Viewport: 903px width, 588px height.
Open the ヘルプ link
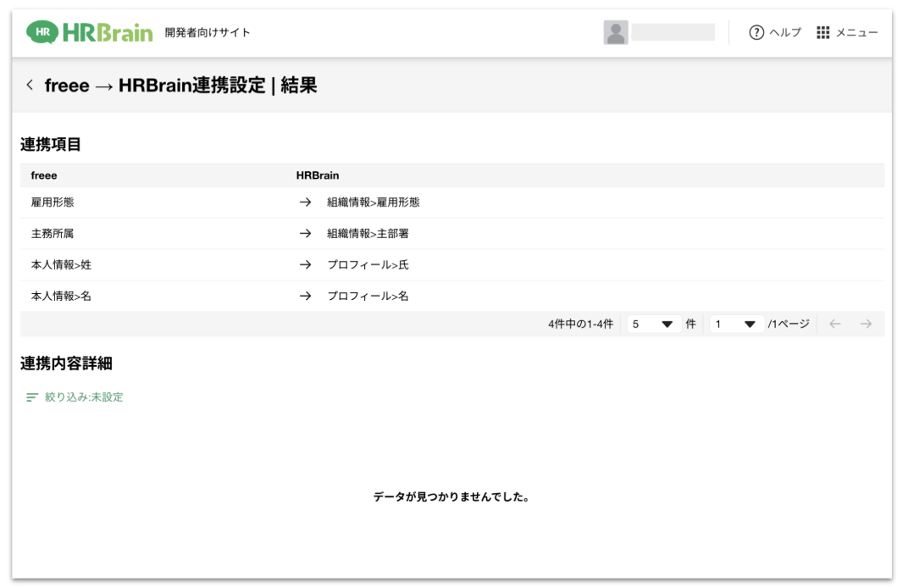(x=784, y=33)
